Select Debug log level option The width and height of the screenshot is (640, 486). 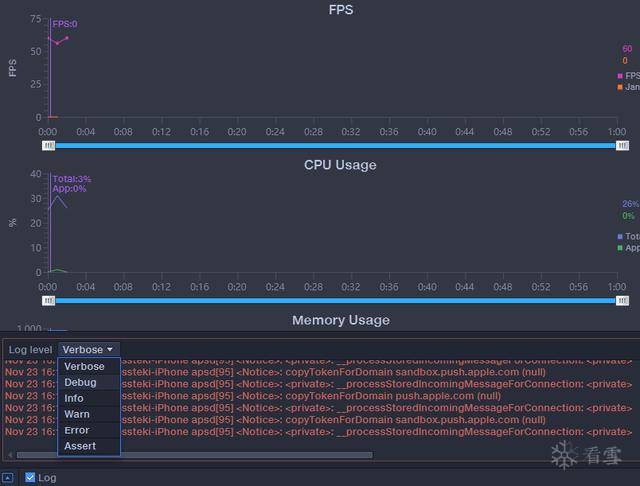click(80, 382)
